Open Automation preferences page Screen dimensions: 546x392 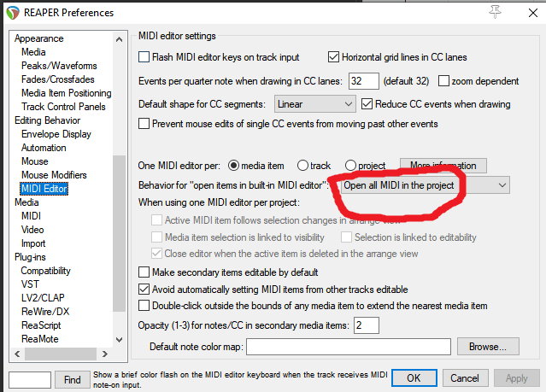(44, 148)
